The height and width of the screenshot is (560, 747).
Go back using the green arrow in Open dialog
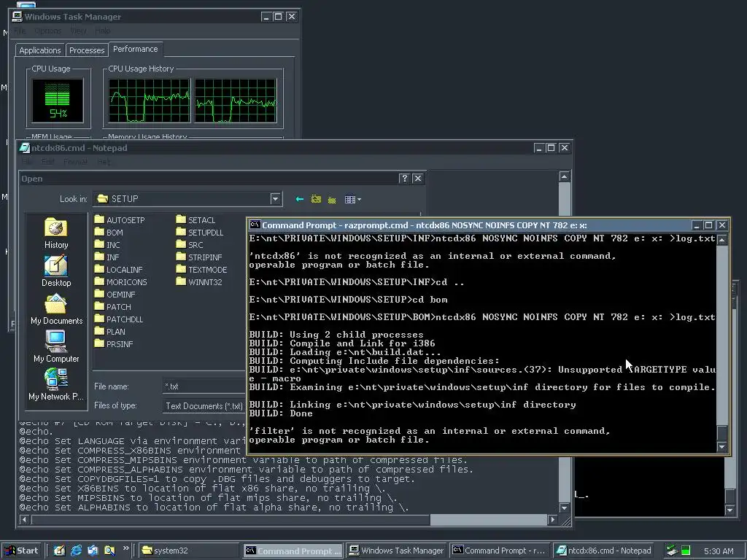(299, 199)
